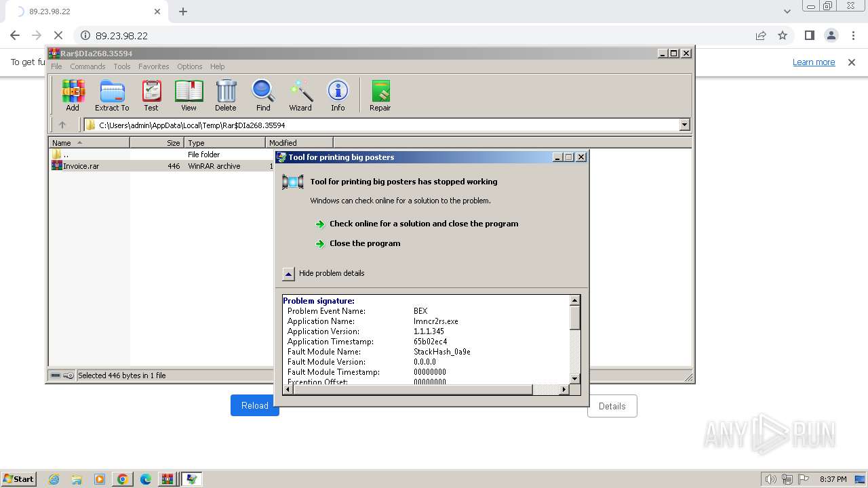
Task: Sort by Modified column header
Action: pos(299,143)
